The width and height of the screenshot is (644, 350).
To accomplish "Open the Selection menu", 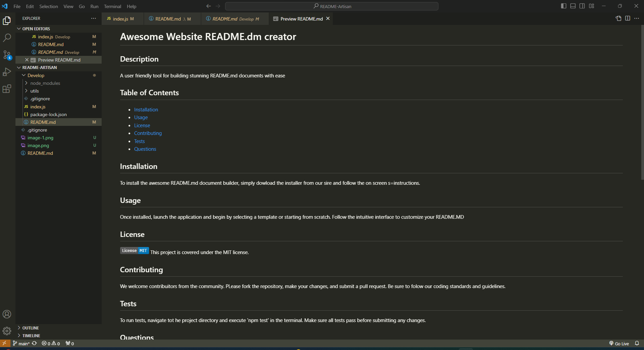I will pyautogui.click(x=48, y=6).
